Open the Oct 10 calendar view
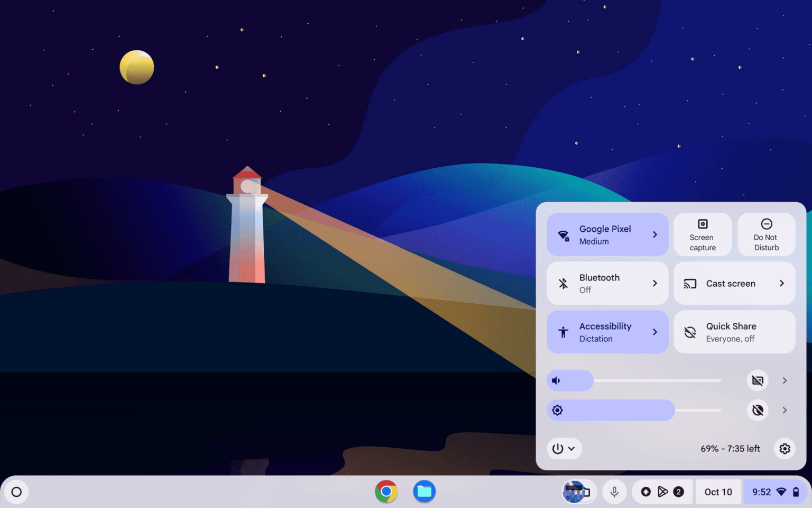The height and width of the screenshot is (508, 812). point(717,492)
